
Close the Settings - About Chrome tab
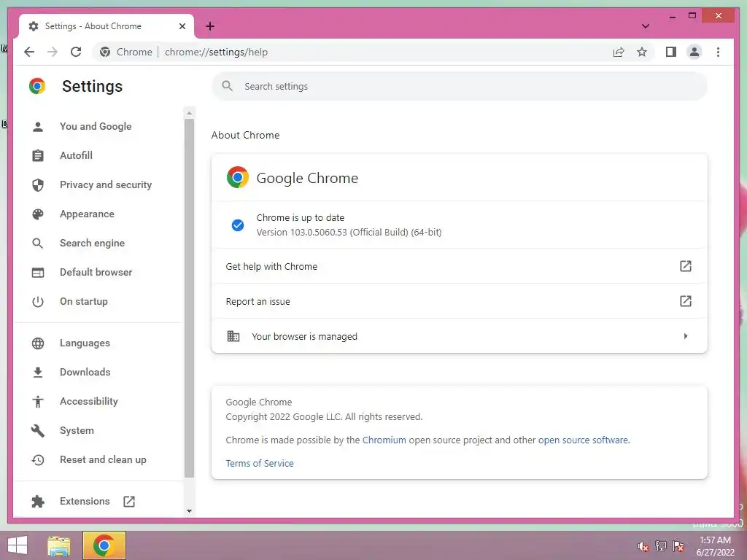coord(182,26)
